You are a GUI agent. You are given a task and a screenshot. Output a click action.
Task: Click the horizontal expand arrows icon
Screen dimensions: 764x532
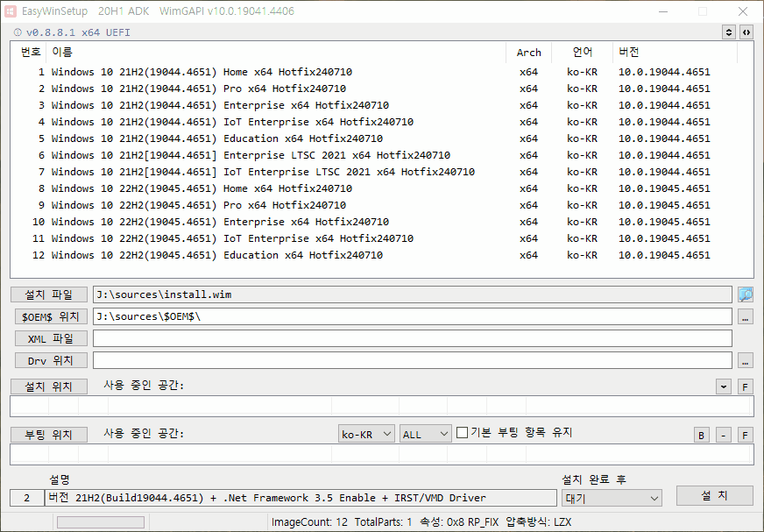tap(746, 32)
